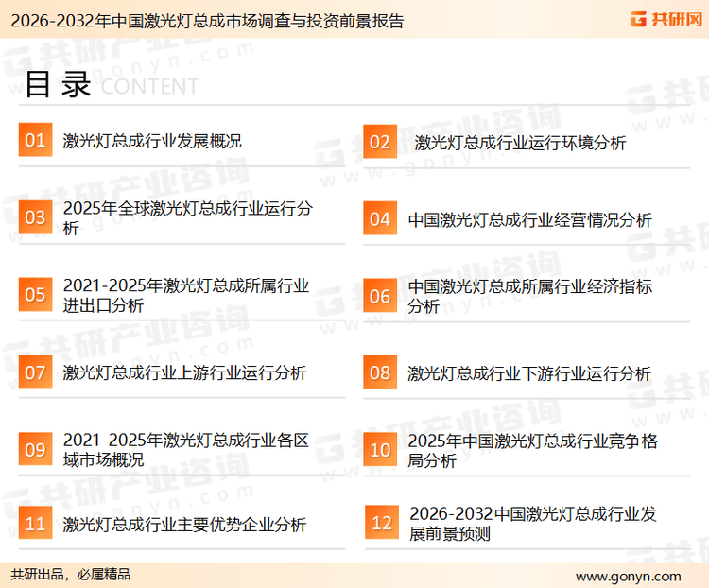Select the orange 12 number badge
This screenshot has height=588, width=709.
coord(381,523)
